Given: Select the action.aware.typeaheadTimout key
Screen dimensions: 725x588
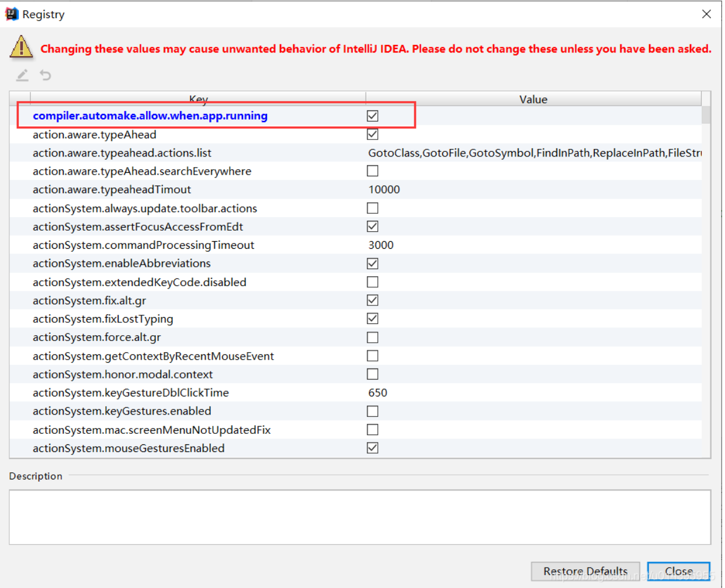Looking at the screenshot, I should (x=112, y=190).
